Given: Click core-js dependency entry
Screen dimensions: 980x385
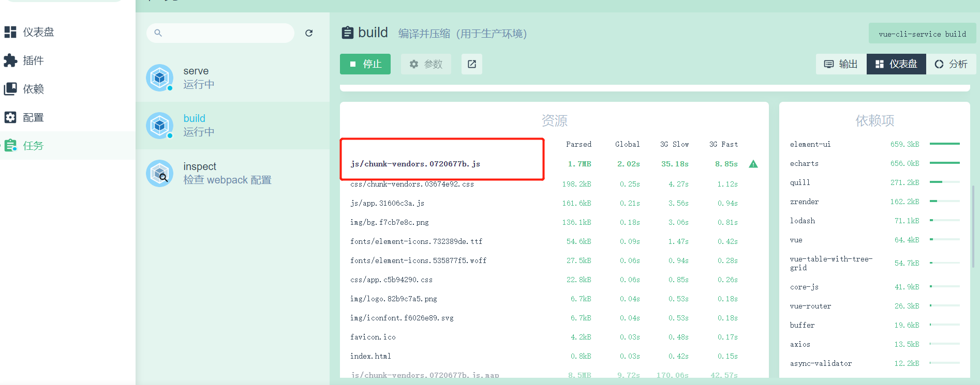Looking at the screenshot, I should (874, 287).
